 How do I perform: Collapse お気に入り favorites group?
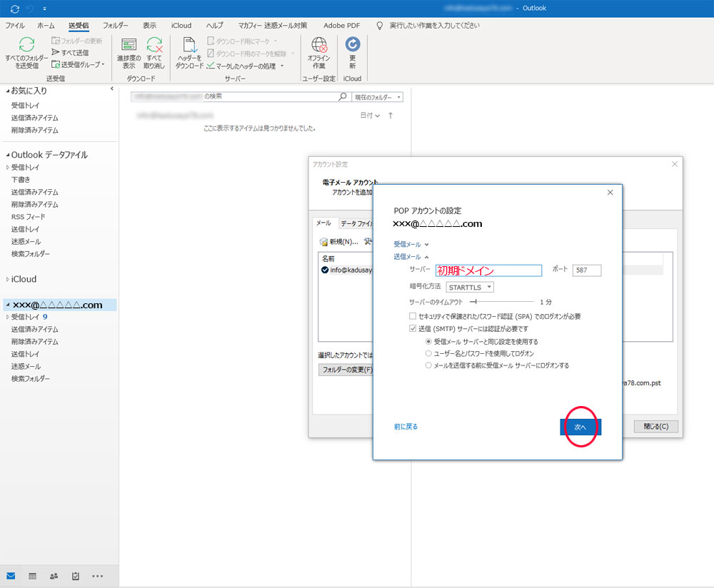8,91
